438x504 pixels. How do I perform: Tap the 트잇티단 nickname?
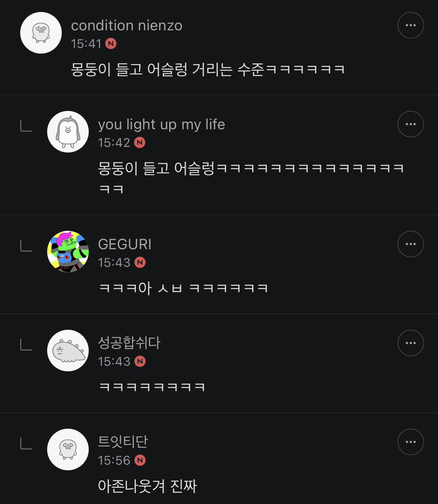click(123, 442)
